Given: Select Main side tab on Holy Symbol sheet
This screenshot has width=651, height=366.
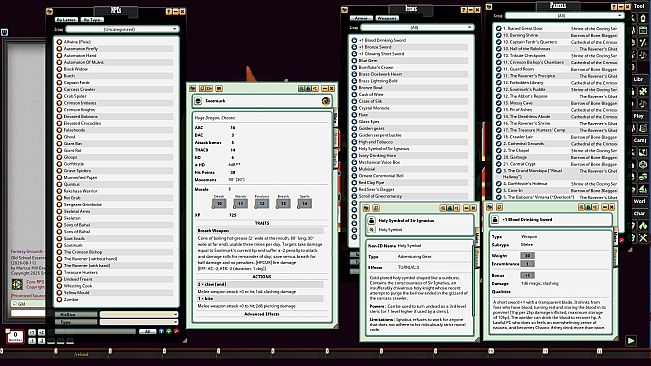Looking at the screenshot, I should point(477,238).
